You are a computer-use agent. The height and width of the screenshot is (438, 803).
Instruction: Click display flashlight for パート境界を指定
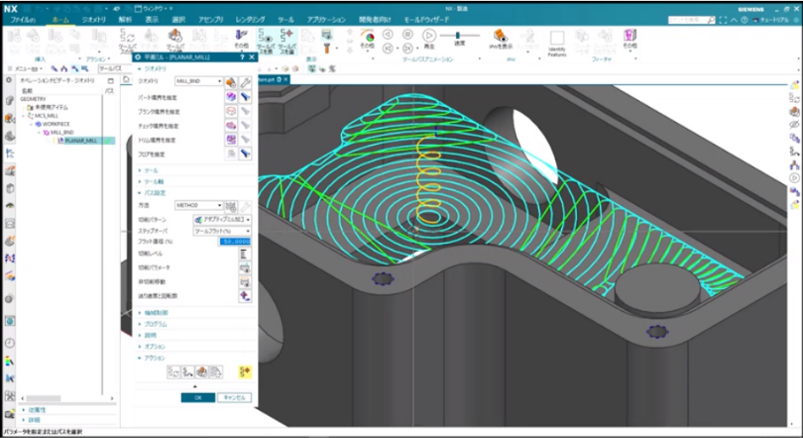click(x=245, y=96)
